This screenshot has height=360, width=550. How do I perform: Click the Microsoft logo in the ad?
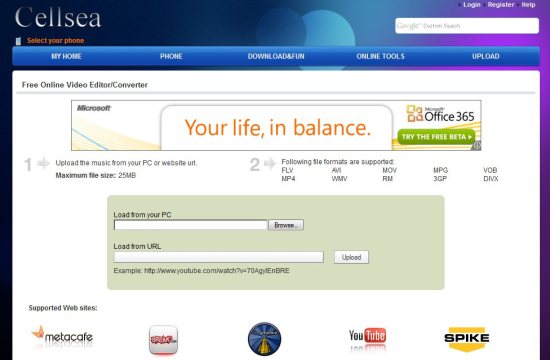click(94, 108)
